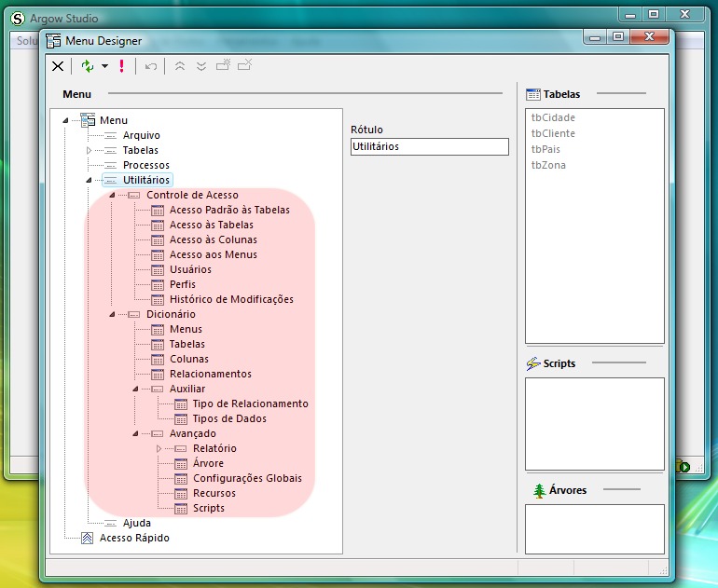Click the remove menu item icon
The height and width of the screenshot is (588, 718).
click(245, 65)
